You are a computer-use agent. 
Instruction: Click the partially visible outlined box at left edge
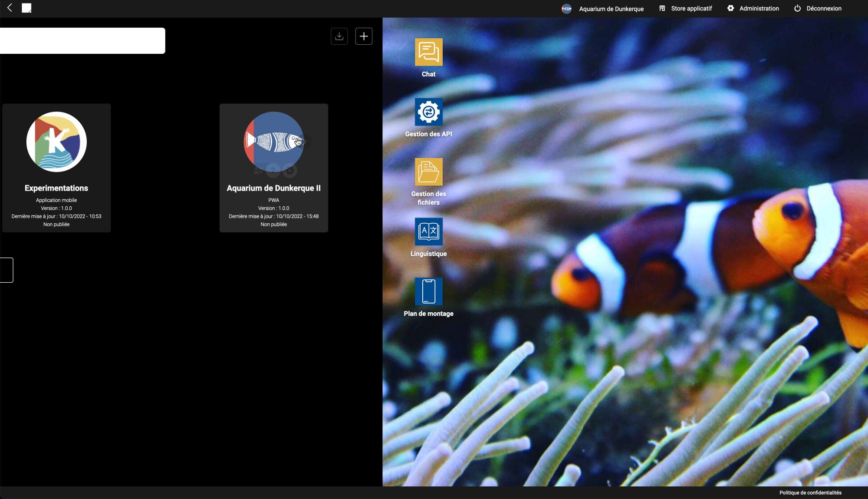(7, 270)
